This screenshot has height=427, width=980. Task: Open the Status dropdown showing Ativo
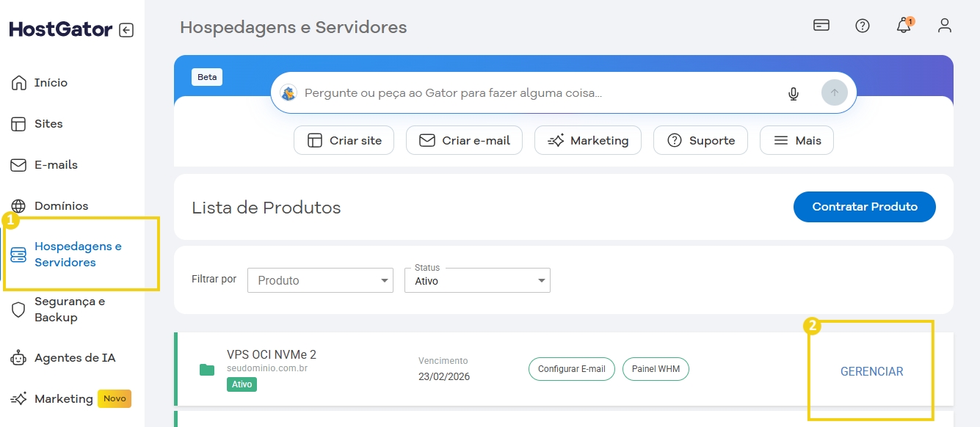477,280
